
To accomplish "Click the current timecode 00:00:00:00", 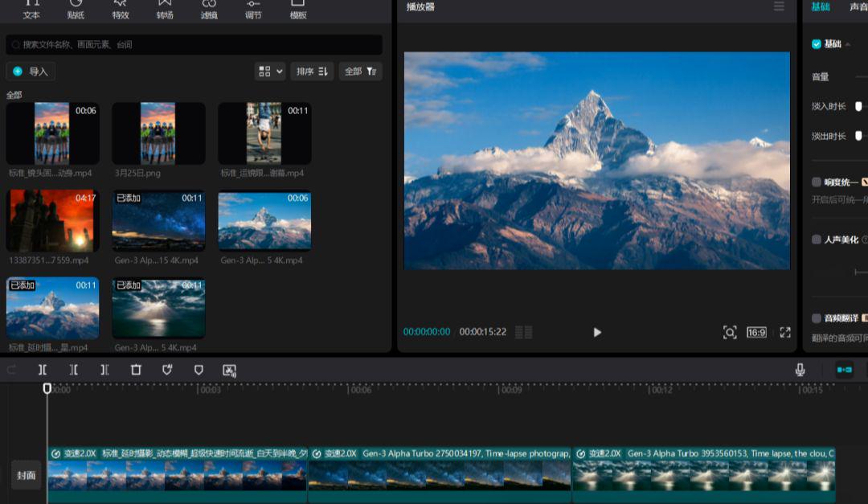I will 427,332.
